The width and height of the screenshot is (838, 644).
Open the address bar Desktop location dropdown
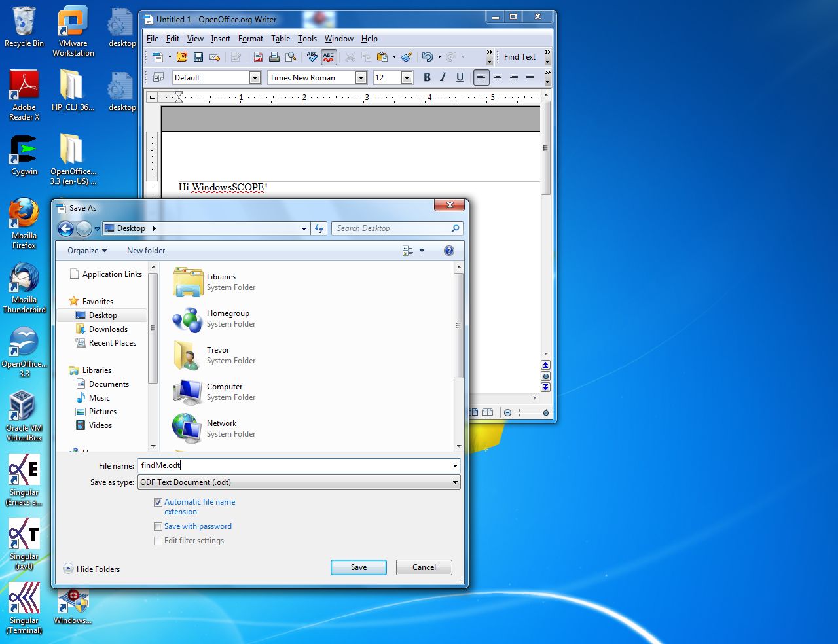coord(304,228)
